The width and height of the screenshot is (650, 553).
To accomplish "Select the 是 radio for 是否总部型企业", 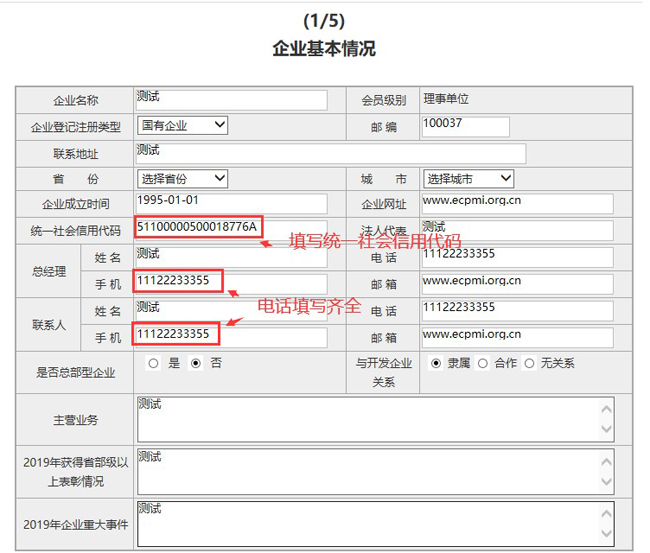I will point(153,364).
